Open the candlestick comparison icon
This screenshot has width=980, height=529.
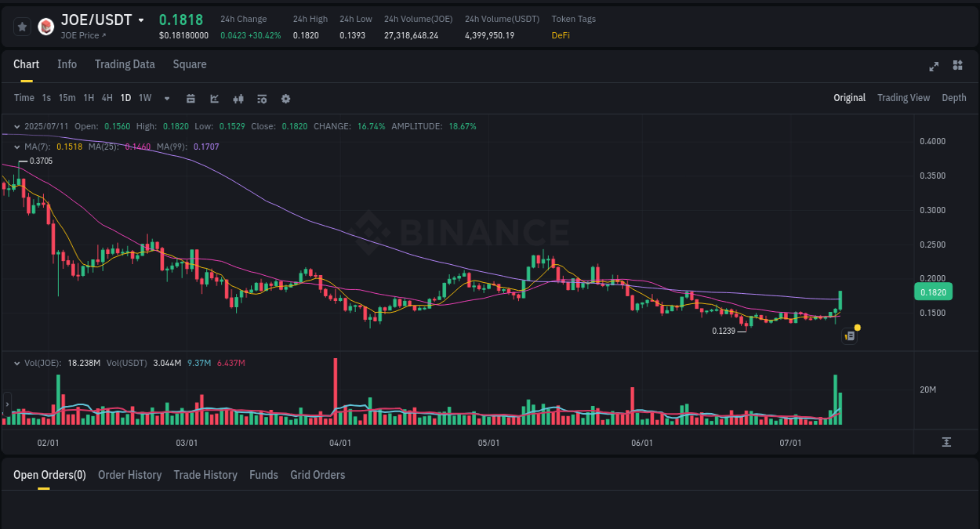238,98
